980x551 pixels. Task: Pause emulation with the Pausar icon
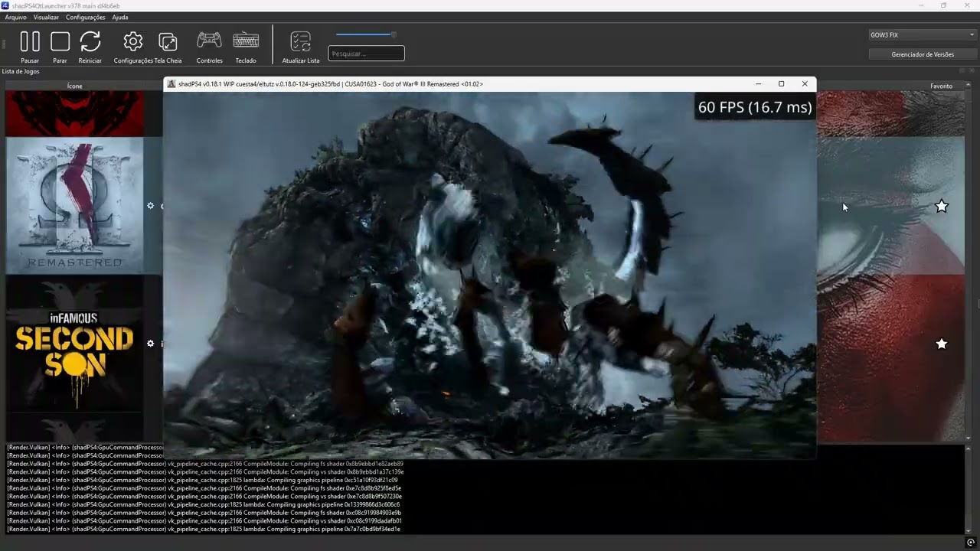click(30, 41)
